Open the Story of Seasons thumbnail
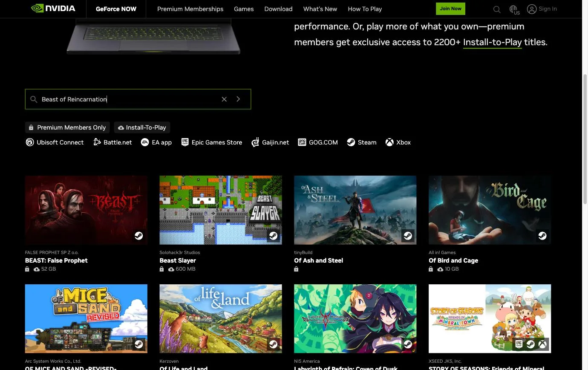The width and height of the screenshot is (588, 370). (x=490, y=318)
